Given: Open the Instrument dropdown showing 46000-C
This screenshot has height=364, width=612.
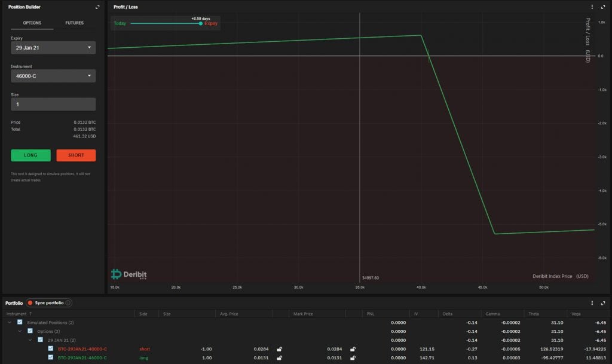Looking at the screenshot, I should tap(53, 76).
